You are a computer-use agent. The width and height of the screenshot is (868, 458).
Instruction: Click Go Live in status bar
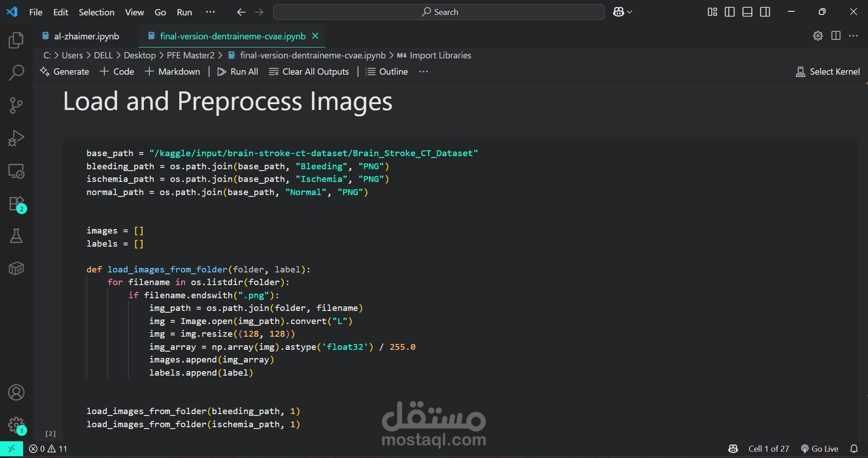(820, 448)
